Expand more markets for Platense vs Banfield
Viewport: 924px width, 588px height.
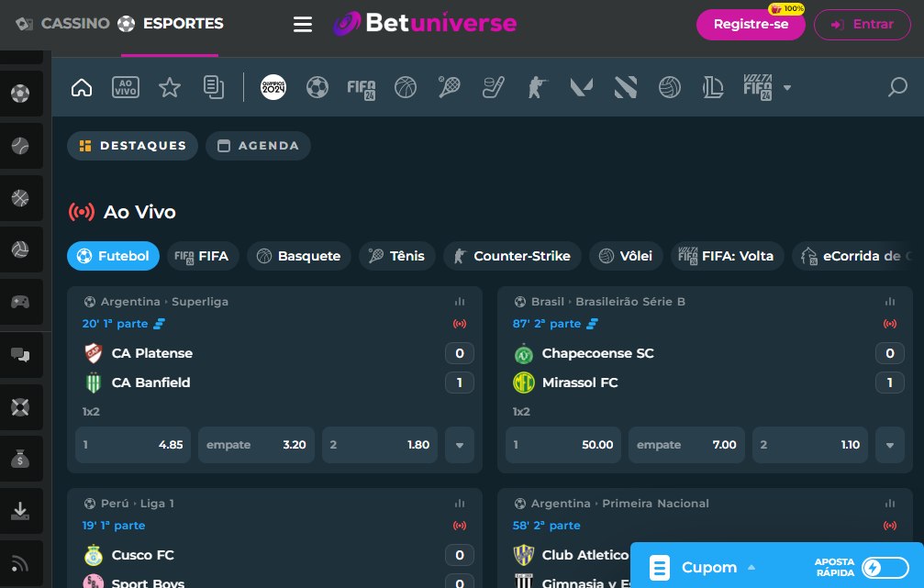click(460, 445)
